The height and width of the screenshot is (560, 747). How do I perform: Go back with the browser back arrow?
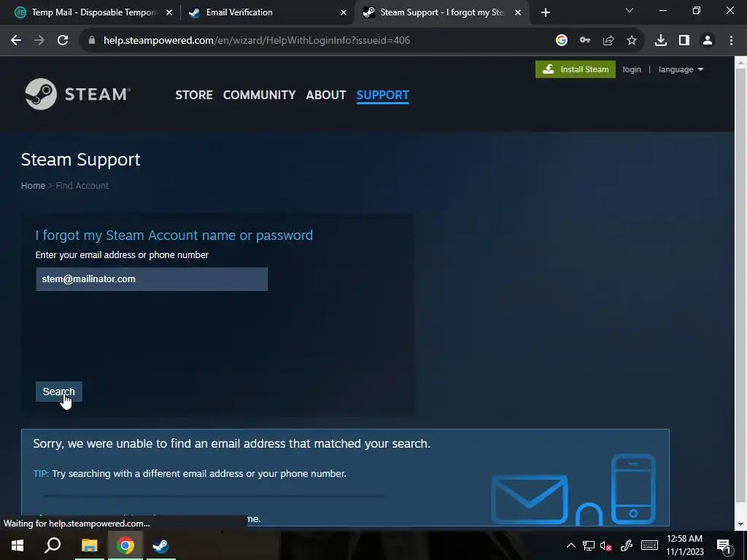coord(16,41)
